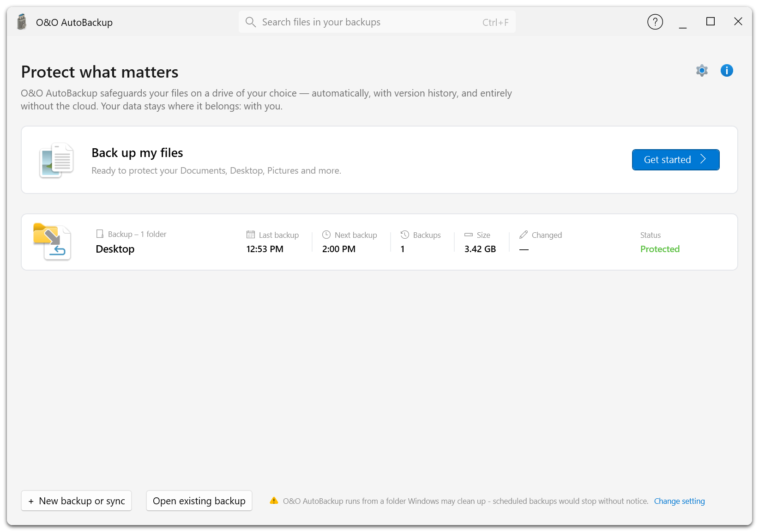Open the help question mark icon
The image size is (759, 532).
tap(655, 22)
